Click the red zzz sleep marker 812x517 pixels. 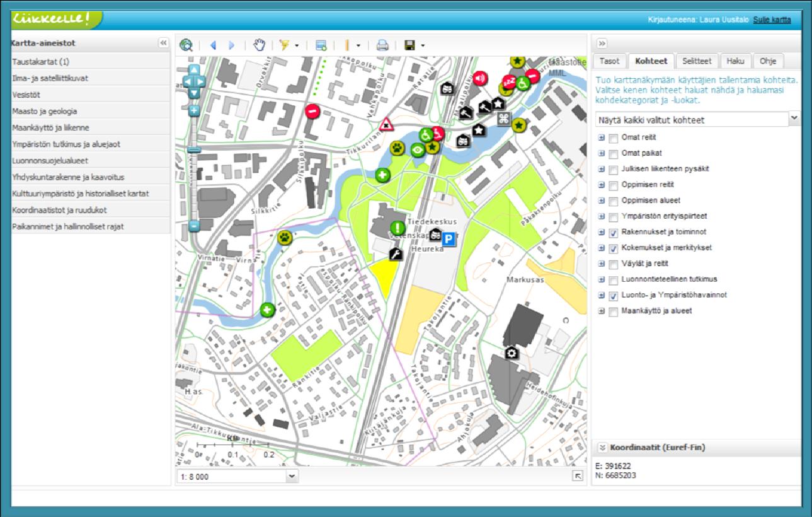pos(509,82)
